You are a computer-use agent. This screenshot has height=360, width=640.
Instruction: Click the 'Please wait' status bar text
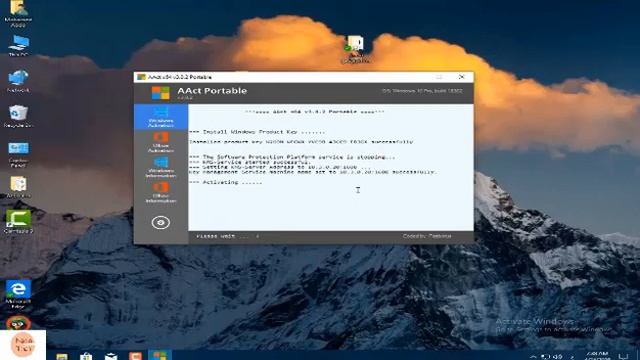click(222, 236)
